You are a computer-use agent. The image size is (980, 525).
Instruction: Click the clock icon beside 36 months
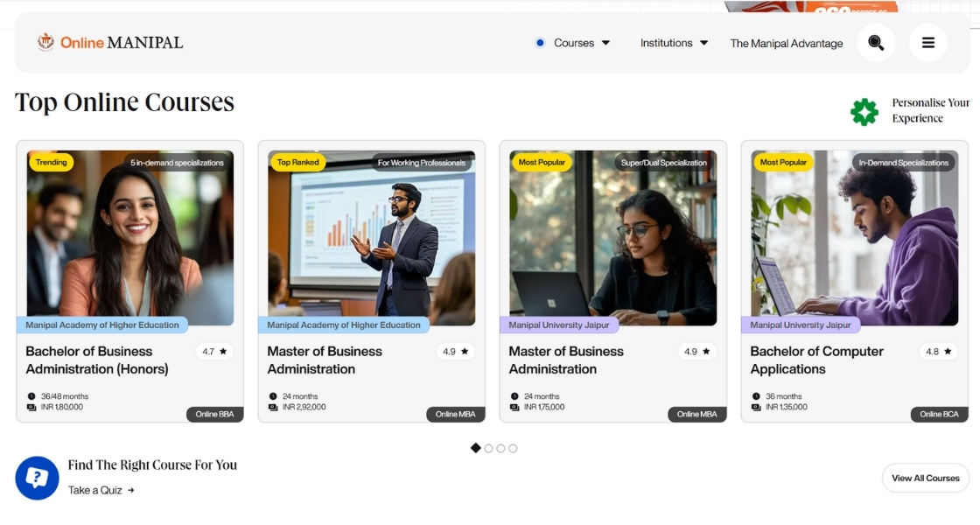point(756,396)
